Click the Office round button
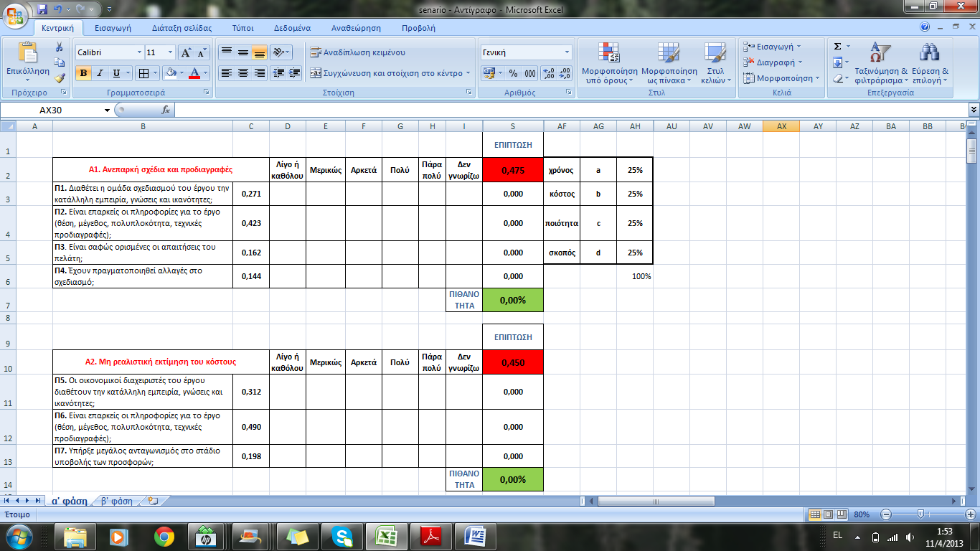980x551 pixels. click(x=16, y=16)
